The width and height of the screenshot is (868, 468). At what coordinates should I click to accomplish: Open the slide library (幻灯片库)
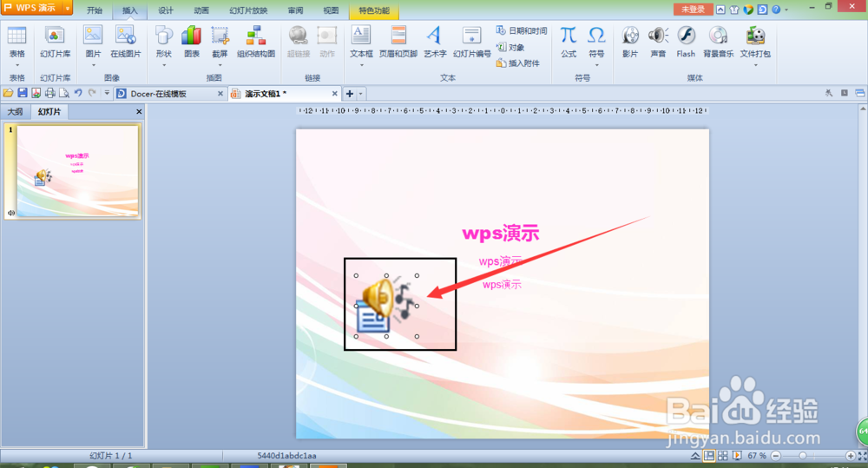tap(55, 42)
